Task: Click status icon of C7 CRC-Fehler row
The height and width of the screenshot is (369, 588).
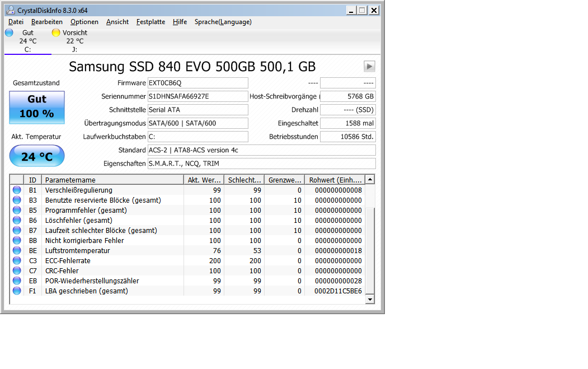Action: point(17,270)
